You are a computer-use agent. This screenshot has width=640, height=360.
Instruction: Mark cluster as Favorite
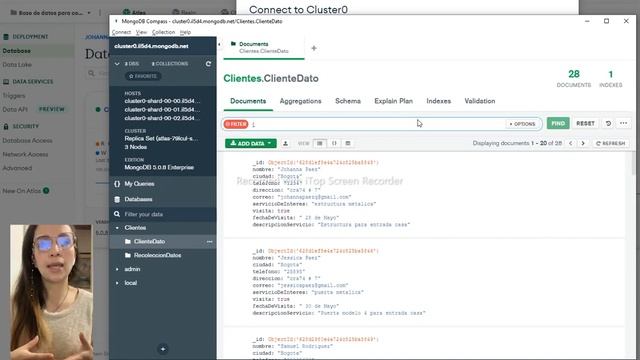click(x=143, y=76)
